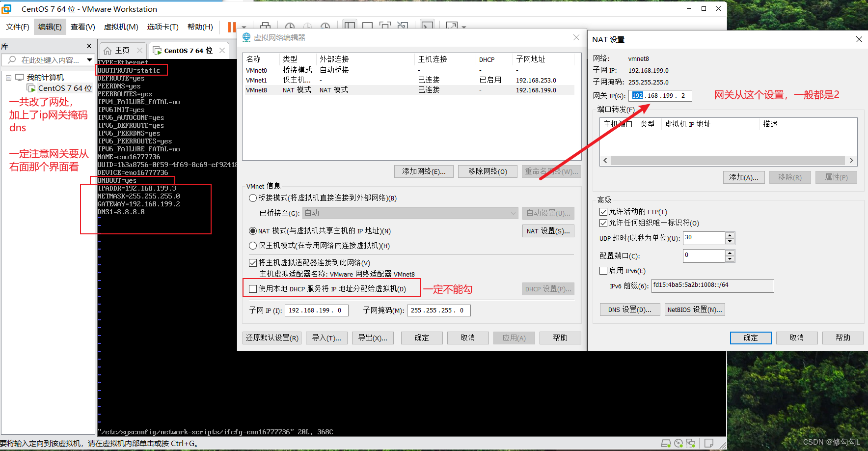The image size is (868, 451).
Task: Click left scroll arrow of port forwarding list
Action: tap(605, 161)
